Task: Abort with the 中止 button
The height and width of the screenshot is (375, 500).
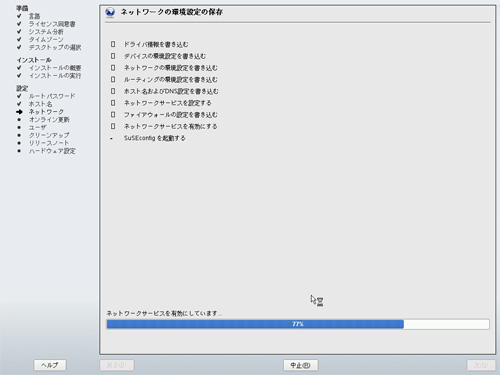Action: [301, 365]
